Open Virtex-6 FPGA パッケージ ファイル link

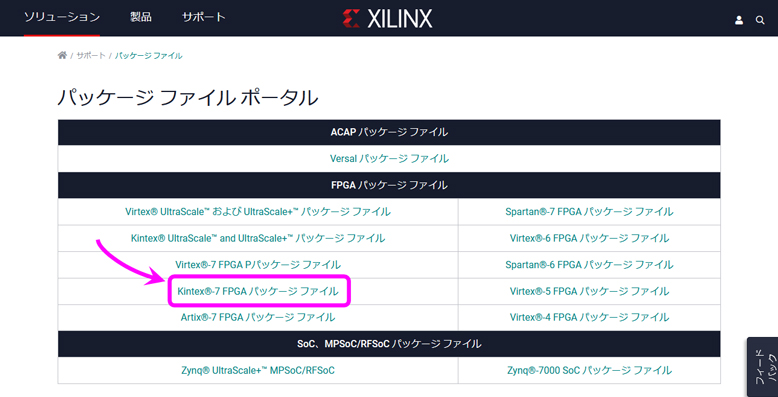589,238
